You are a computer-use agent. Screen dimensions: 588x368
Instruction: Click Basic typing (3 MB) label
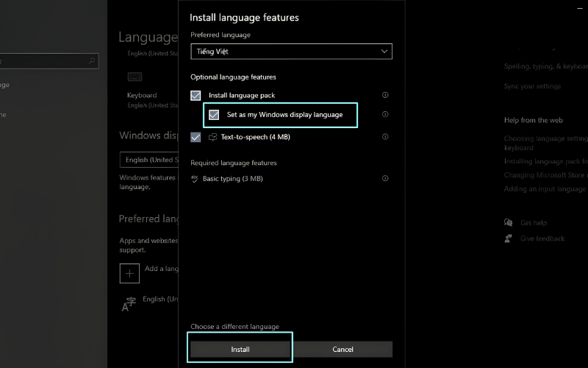232,179
